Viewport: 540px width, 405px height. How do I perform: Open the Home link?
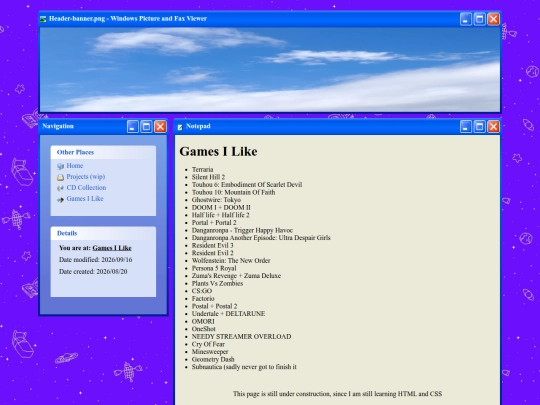75,166
